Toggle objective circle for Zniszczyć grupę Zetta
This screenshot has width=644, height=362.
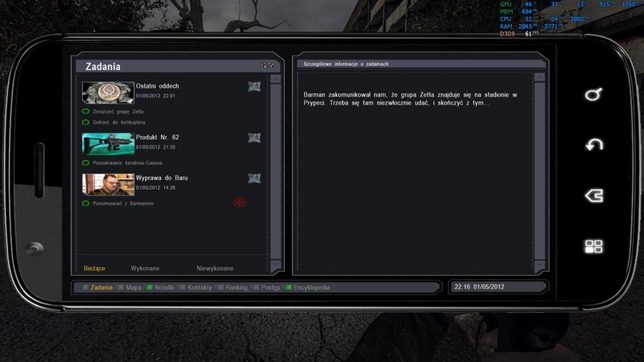click(85, 111)
